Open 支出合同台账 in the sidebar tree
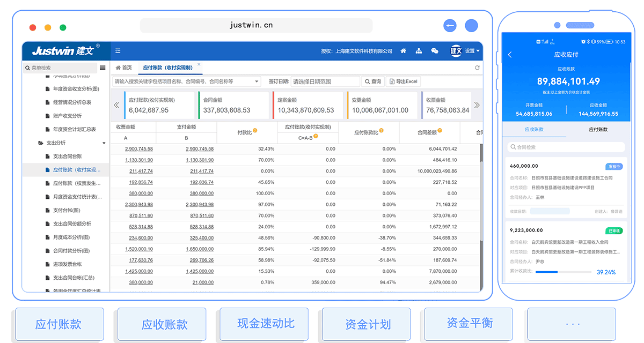The height and width of the screenshot is (343, 644). 67,156
